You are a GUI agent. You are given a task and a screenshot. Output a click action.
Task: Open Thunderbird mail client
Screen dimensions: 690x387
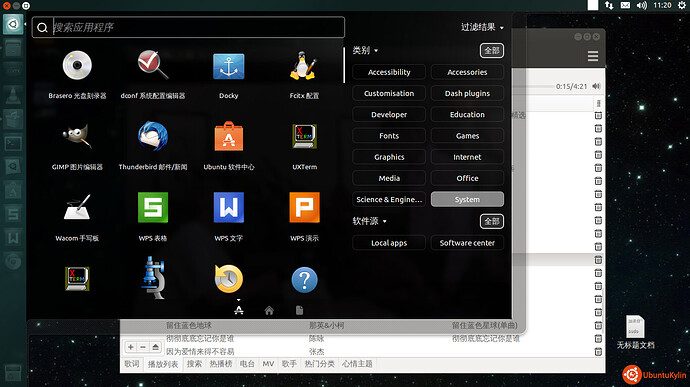click(x=153, y=137)
